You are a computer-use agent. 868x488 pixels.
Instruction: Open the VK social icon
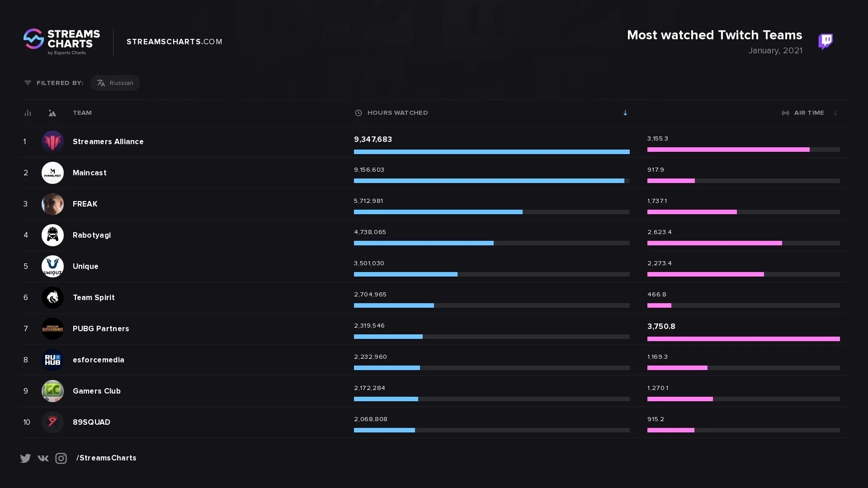43,458
